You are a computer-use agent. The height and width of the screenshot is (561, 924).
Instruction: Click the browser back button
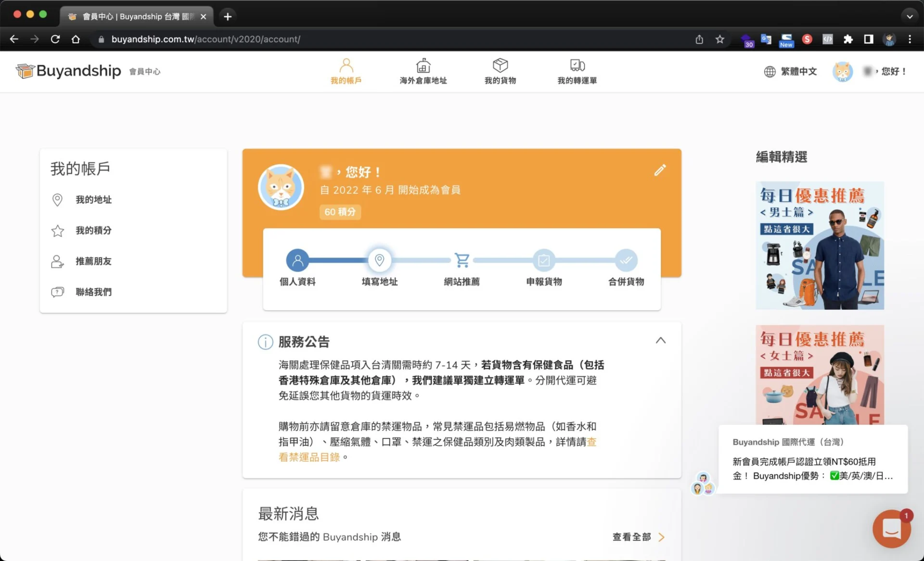[x=14, y=39]
